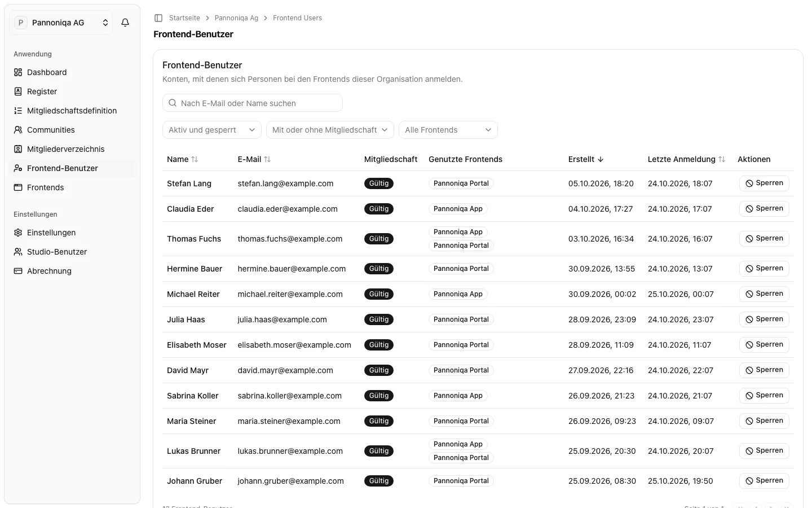Go to Startseite breadcrumb

point(184,18)
